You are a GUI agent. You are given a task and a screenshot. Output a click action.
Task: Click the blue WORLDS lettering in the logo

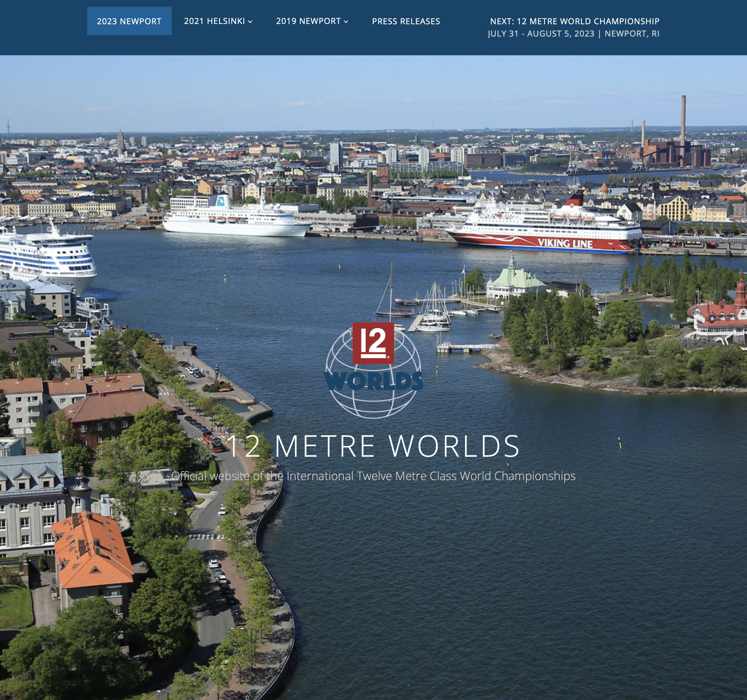click(373, 381)
